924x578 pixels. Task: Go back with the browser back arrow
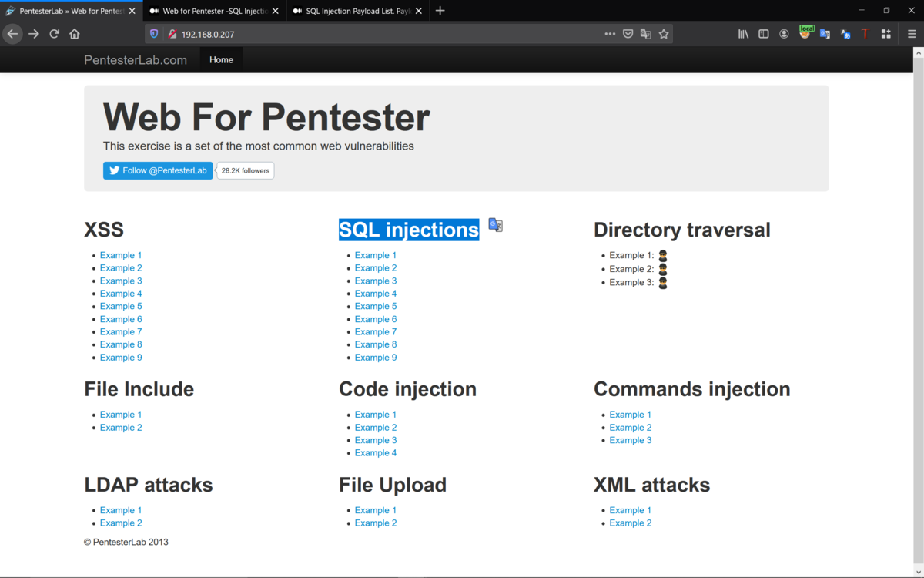(12, 34)
